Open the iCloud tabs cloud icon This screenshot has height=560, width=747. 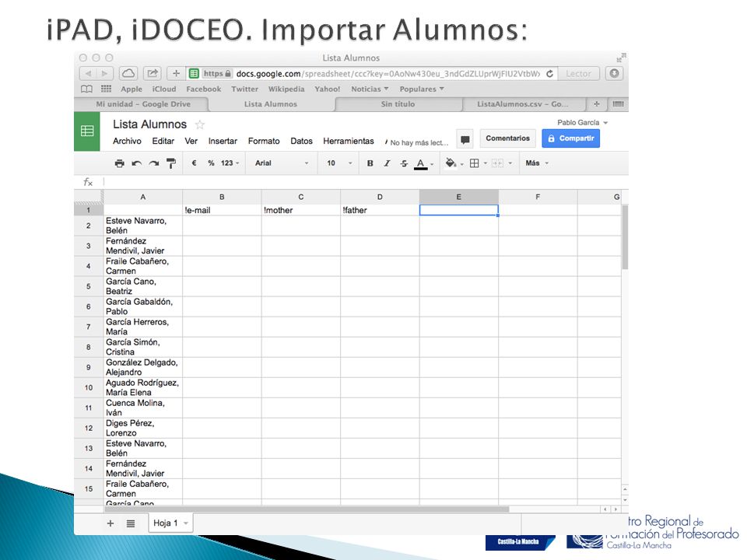[x=128, y=73]
